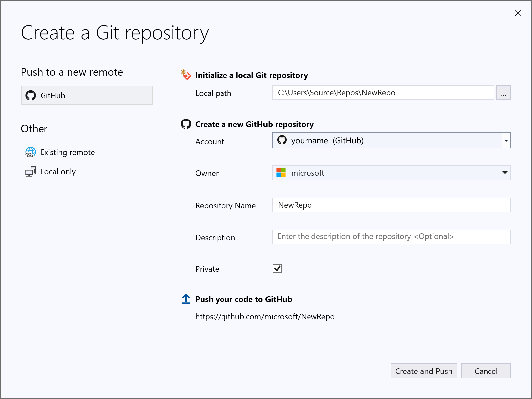Open the github.com/microsoft/NewRepo link

click(265, 317)
